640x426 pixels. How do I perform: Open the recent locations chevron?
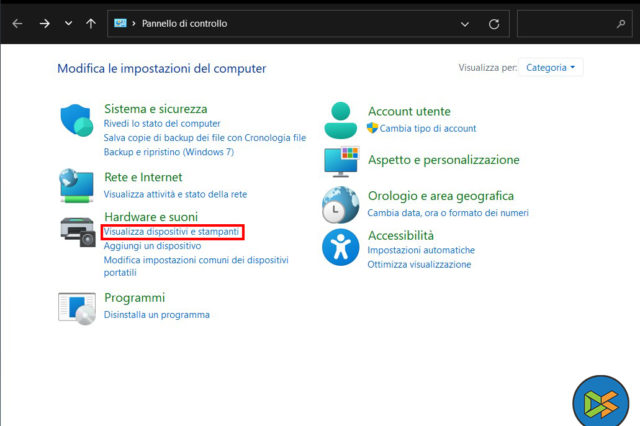click(69, 23)
